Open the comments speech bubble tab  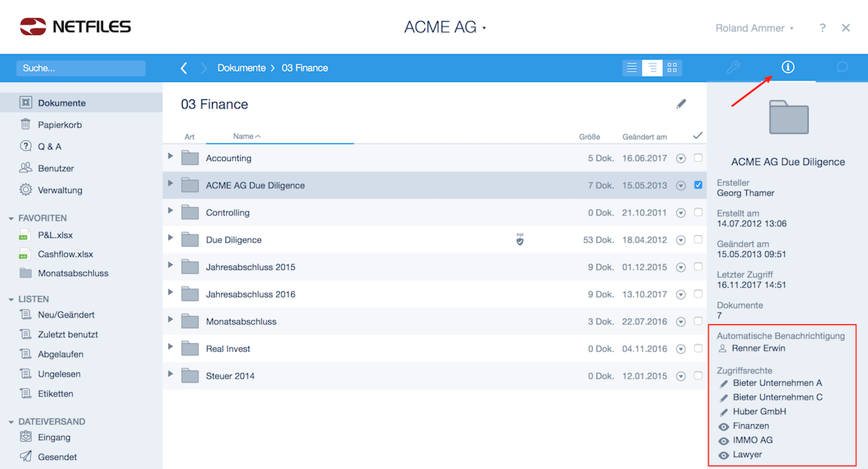(842, 68)
